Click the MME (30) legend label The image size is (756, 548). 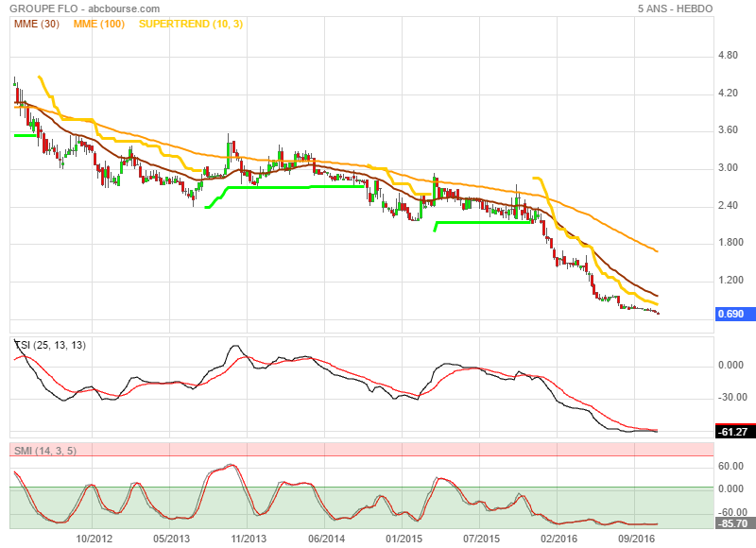(x=37, y=25)
